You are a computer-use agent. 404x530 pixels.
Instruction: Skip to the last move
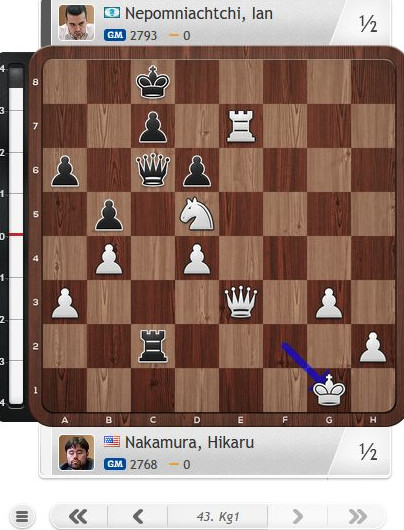357,516
